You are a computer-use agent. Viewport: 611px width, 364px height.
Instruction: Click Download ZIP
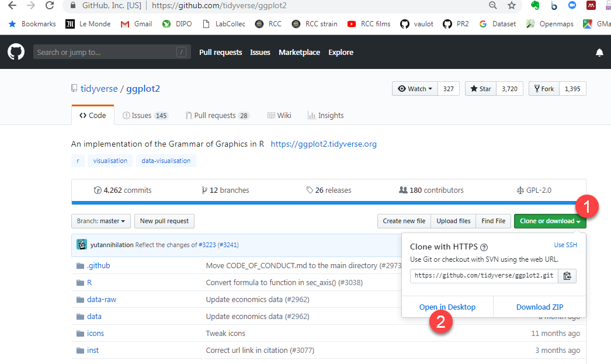pyautogui.click(x=540, y=307)
